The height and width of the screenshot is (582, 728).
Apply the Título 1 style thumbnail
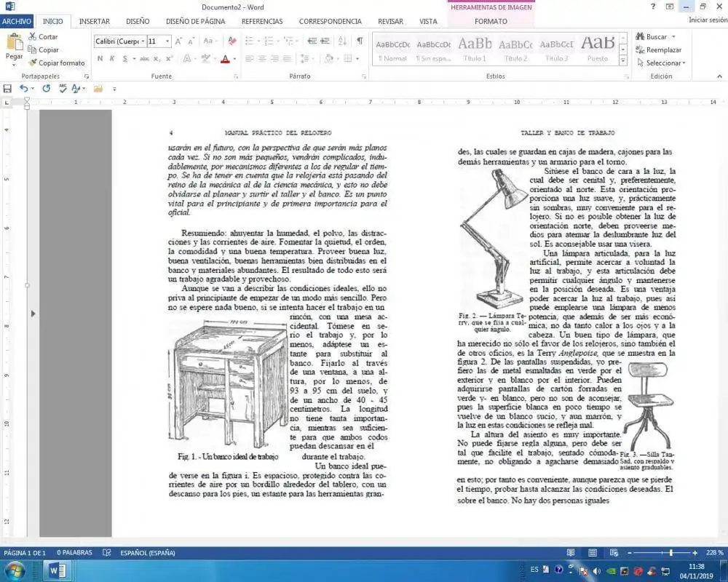coord(475,49)
